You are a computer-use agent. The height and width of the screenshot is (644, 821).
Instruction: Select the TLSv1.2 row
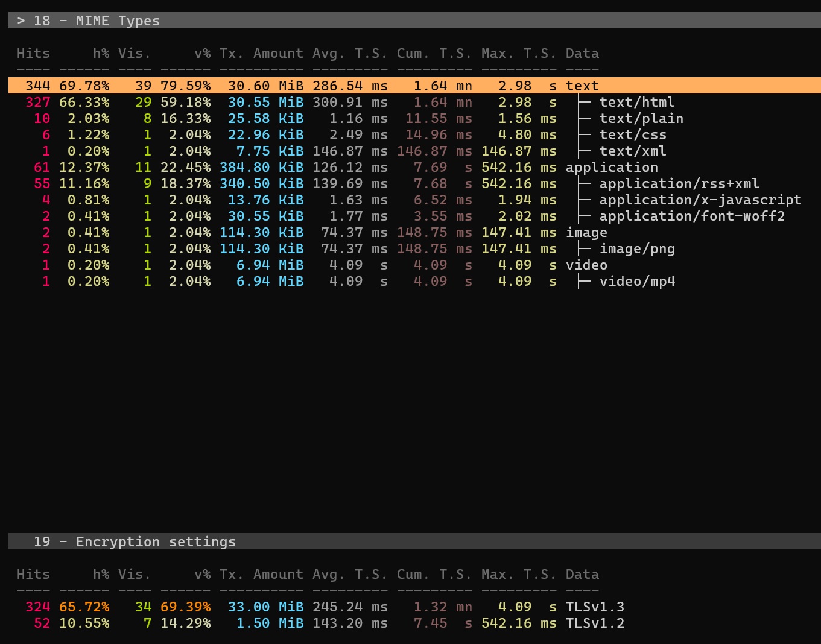pos(594,623)
